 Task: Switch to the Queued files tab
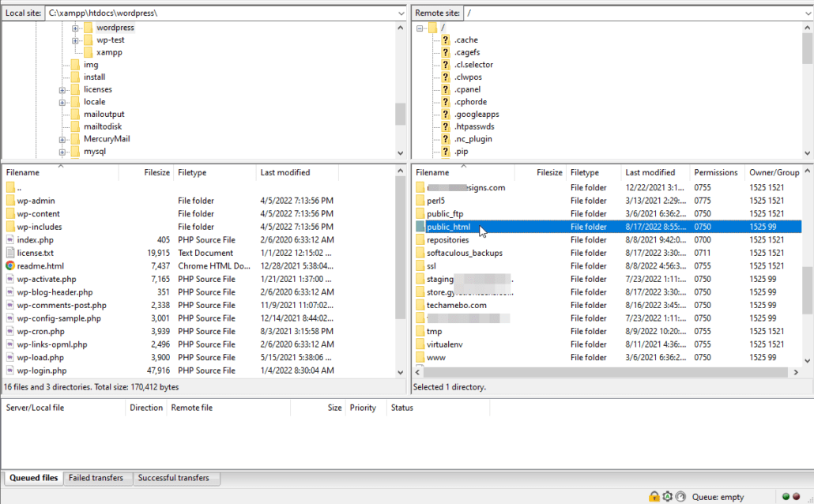tap(34, 478)
